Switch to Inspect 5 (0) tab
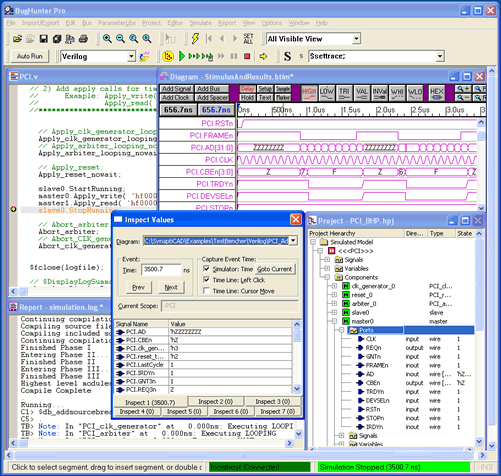Screen dimensions: 501x476 (184, 412)
